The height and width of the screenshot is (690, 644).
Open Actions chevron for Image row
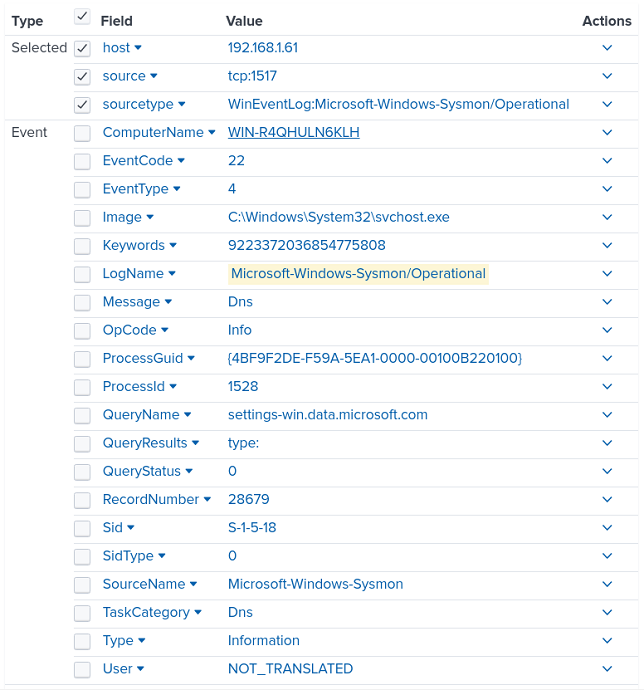(606, 217)
